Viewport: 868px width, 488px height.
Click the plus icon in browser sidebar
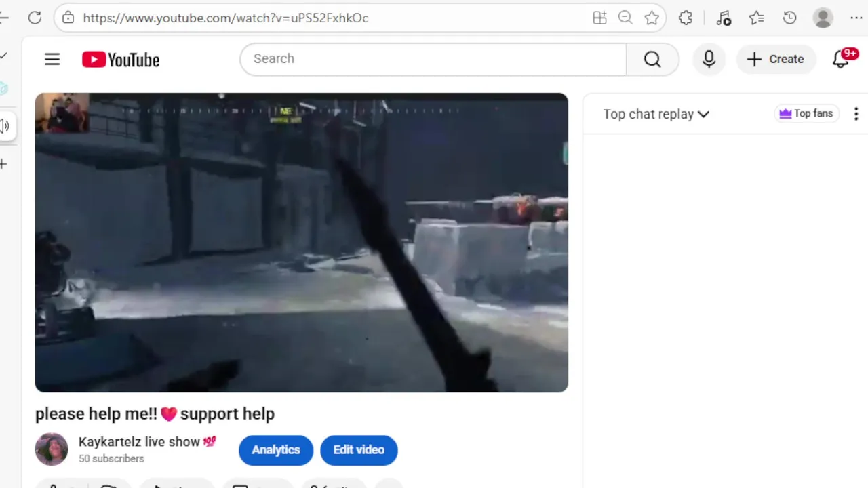(3, 164)
